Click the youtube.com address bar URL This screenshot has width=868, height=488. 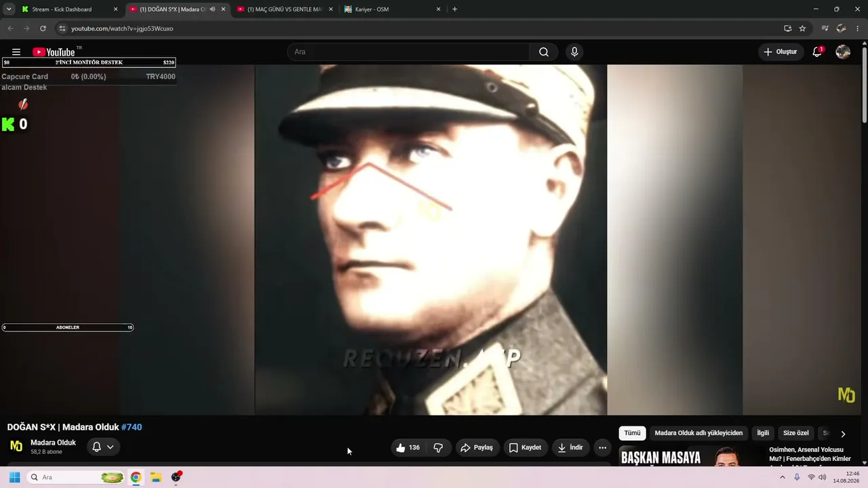coord(122,28)
